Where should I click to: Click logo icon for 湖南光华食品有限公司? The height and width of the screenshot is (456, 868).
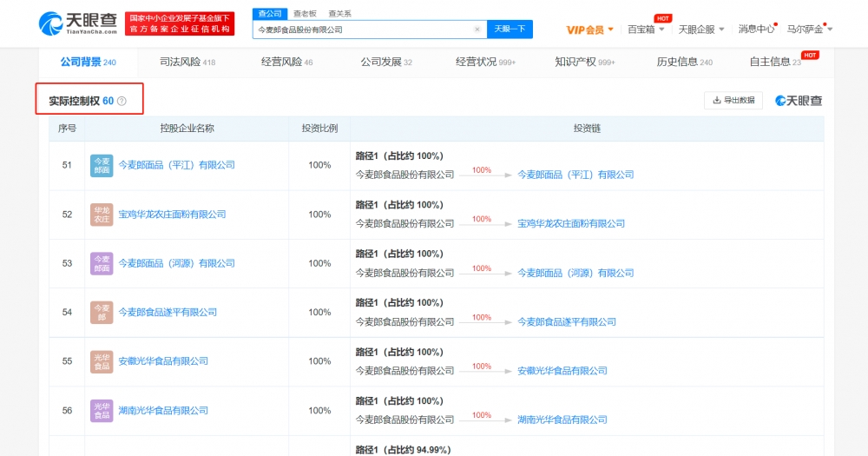(x=102, y=411)
